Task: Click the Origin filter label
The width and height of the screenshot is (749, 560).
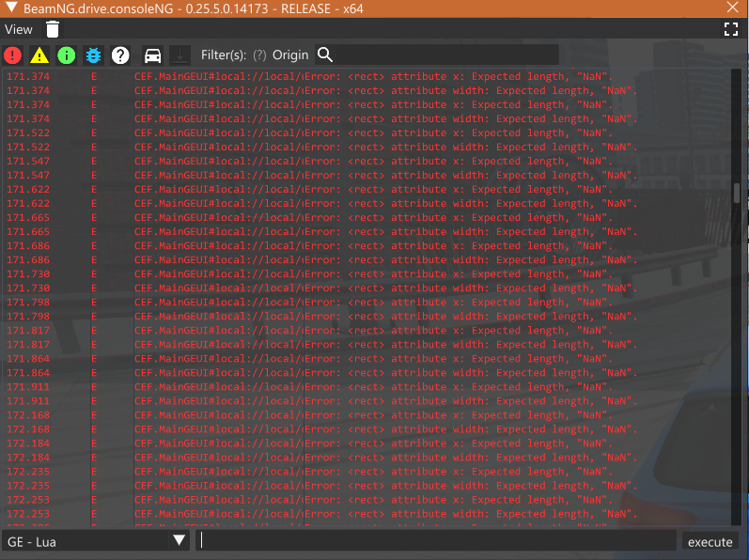Action: click(290, 55)
